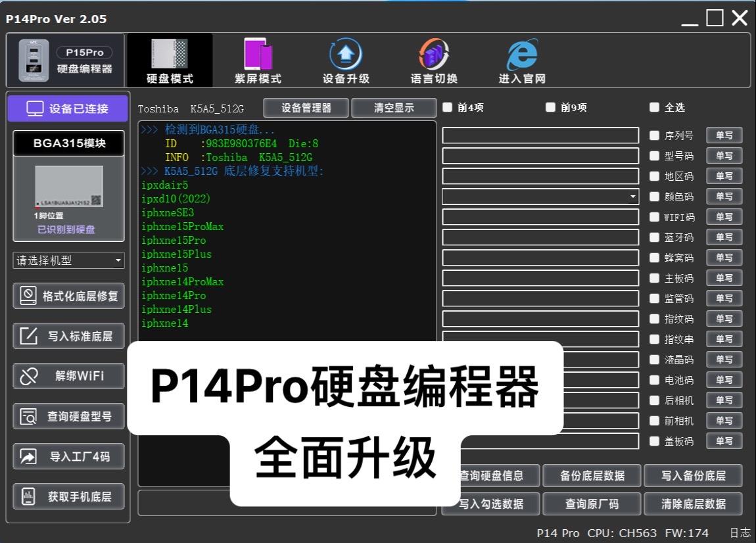This screenshot has width=756, height=543.
Task: Click the 地区码 input field
Action: click(540, 176)
